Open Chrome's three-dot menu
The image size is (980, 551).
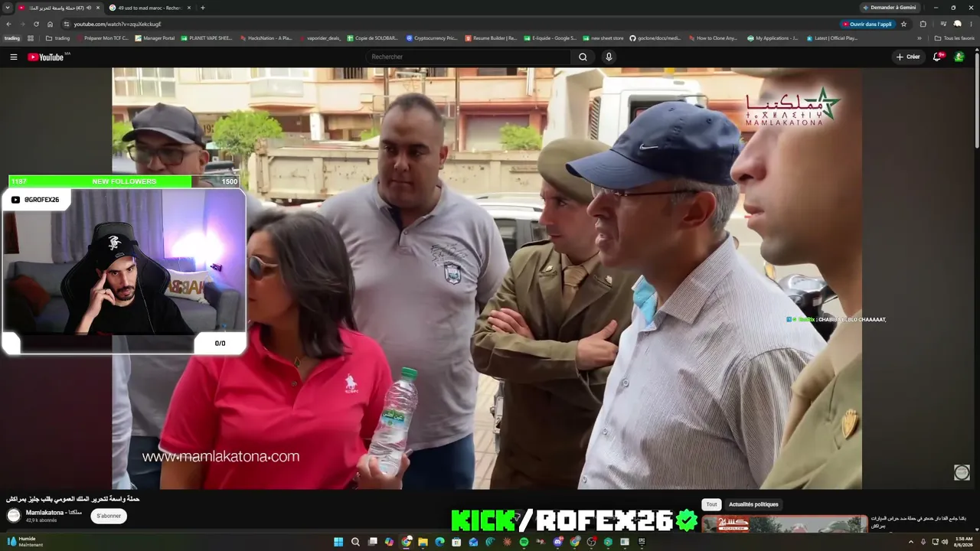click(971, 24)
